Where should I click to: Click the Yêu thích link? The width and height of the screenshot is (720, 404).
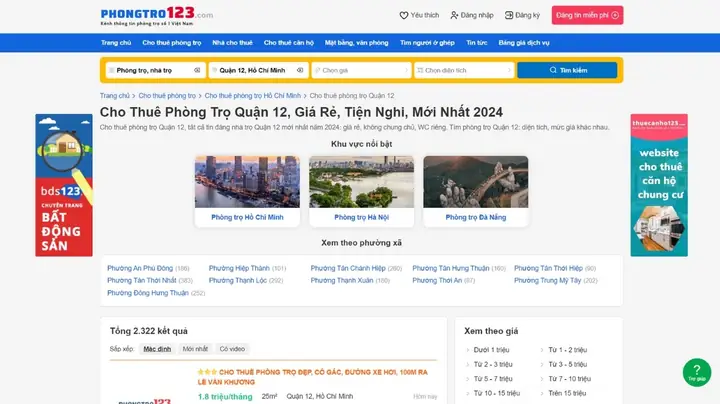click(x=419, y=15)
